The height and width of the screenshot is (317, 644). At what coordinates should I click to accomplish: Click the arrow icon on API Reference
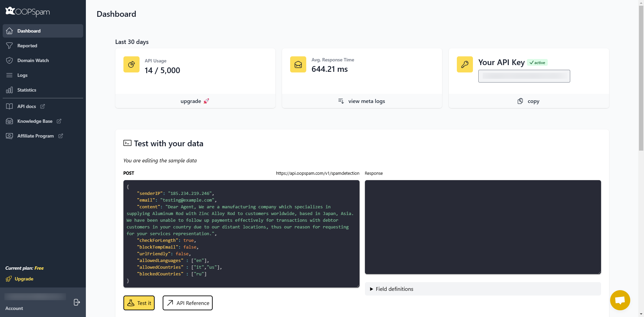[x=170, y=303]
